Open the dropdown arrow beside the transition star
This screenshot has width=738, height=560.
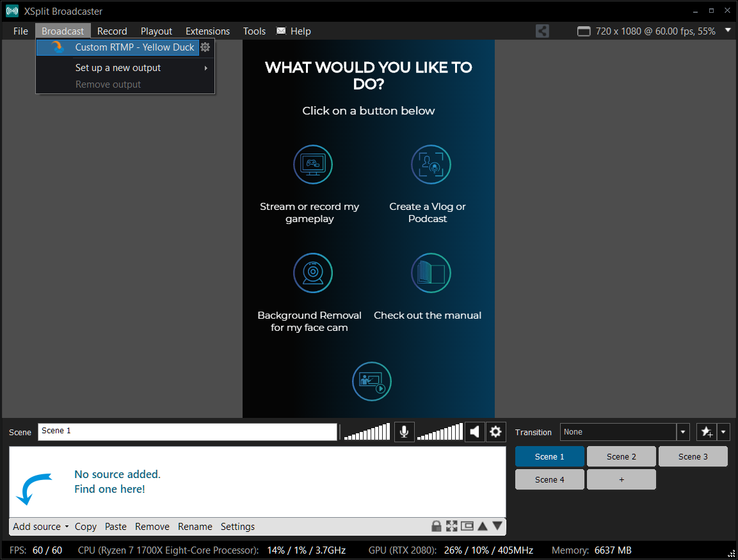[x=723, y=431]
